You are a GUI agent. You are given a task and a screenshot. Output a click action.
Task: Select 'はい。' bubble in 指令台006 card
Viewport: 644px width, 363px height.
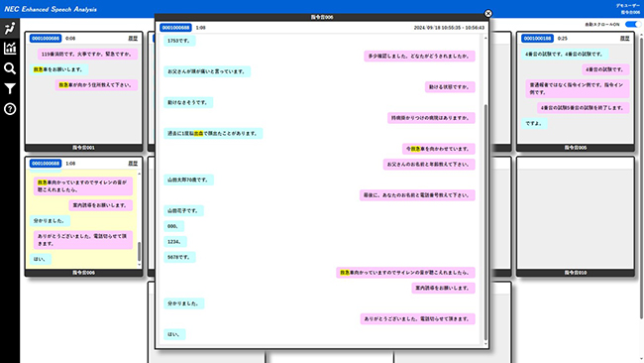tap(41, 259)
